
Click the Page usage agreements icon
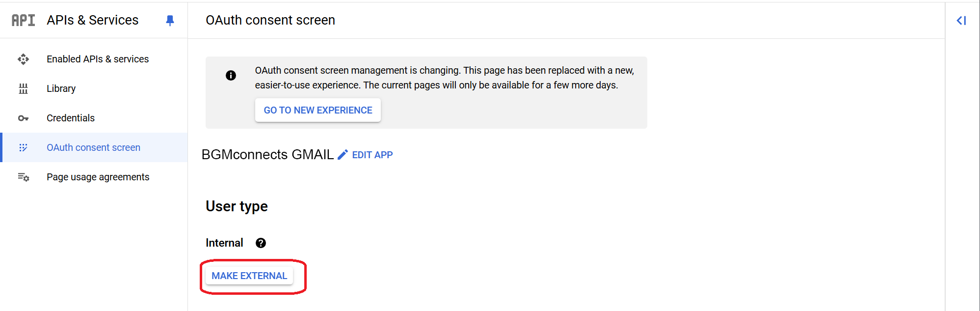tap(23, 177)
